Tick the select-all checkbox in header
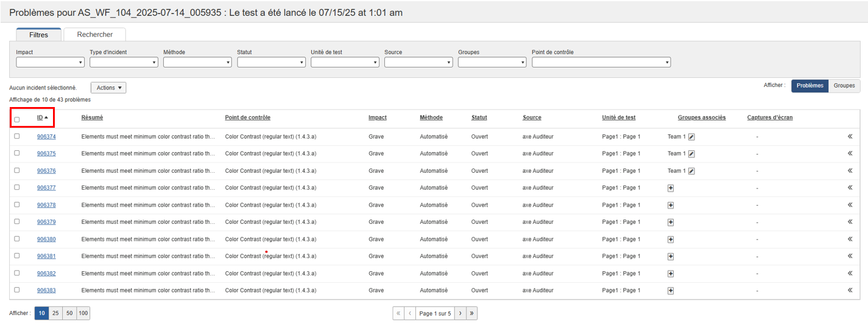Image resolution: width=868 pixels, height=326 pixels. [17, 119]
